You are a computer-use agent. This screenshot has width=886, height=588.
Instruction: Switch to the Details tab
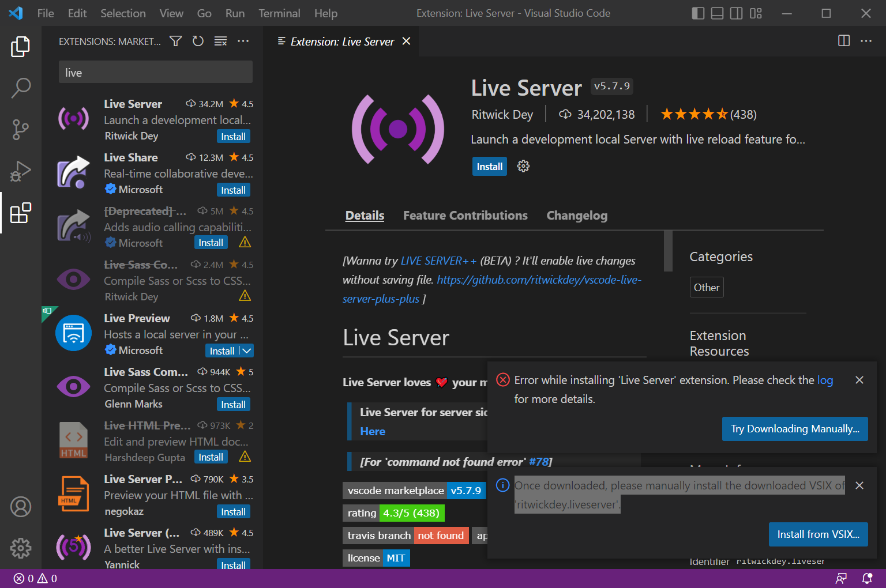pos(365,215)
